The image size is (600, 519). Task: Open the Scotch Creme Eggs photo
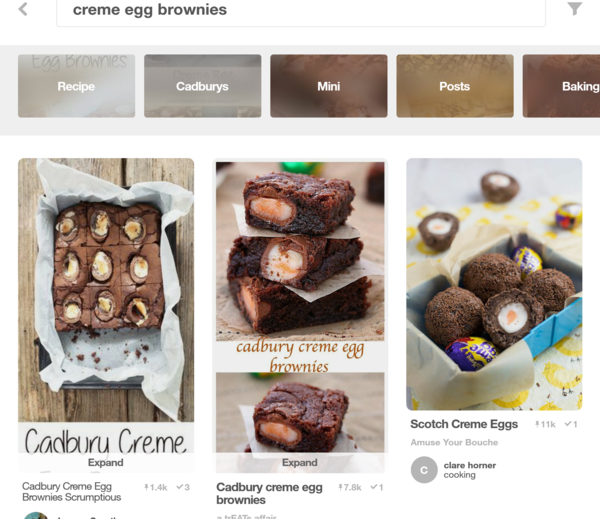coord(494,284)
